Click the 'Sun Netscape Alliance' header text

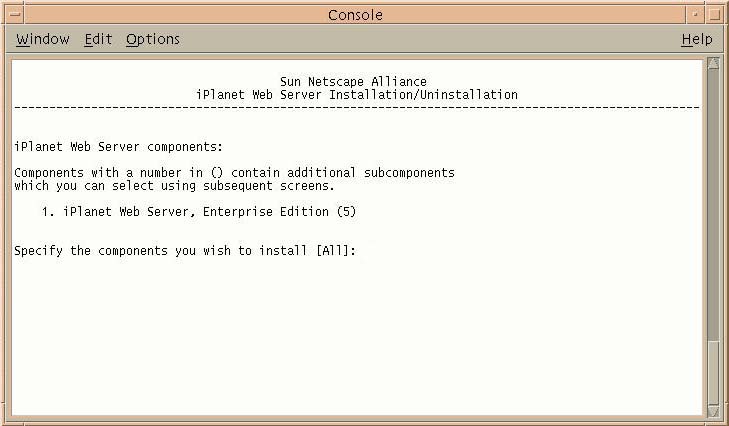(353, 82)
